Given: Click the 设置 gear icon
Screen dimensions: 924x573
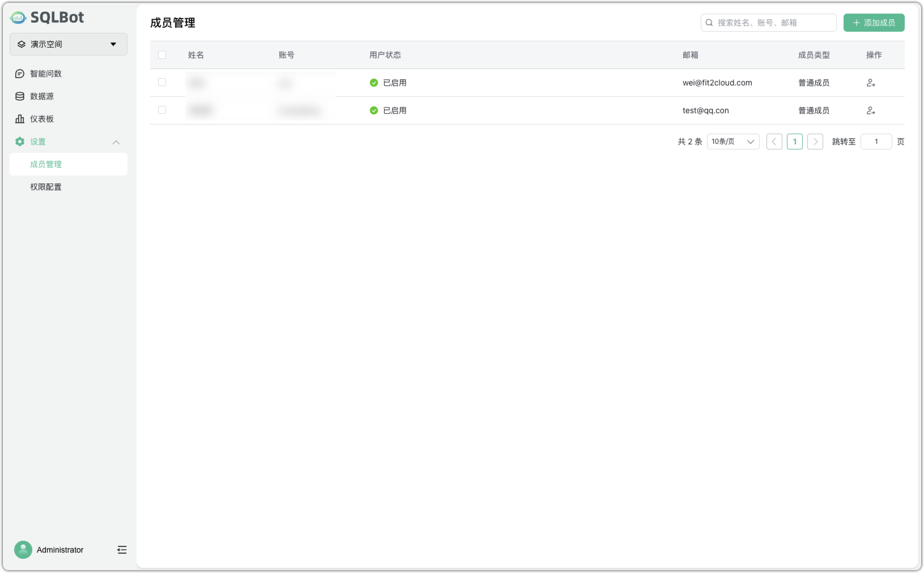Looking at the screenshot, I should tap(20, 142).
